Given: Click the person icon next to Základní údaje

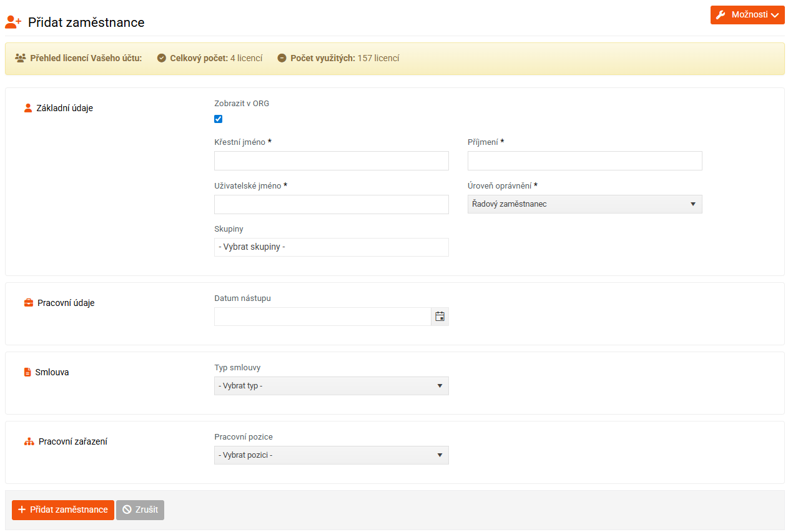Looking at the screenshot, I should pyautogui.click(x=27, y=108).
